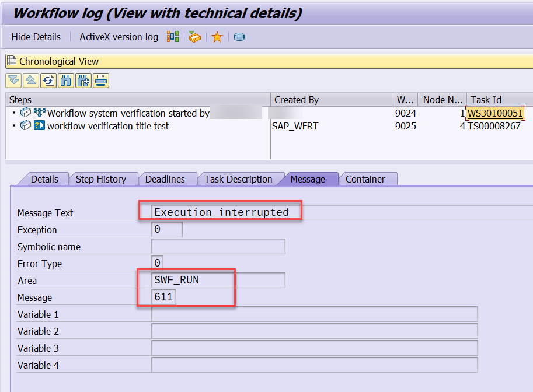Image resolution: width=533 pixels, height=392 pixels.
Task: Print the step list with the printer icon
Action: point(101,80)
